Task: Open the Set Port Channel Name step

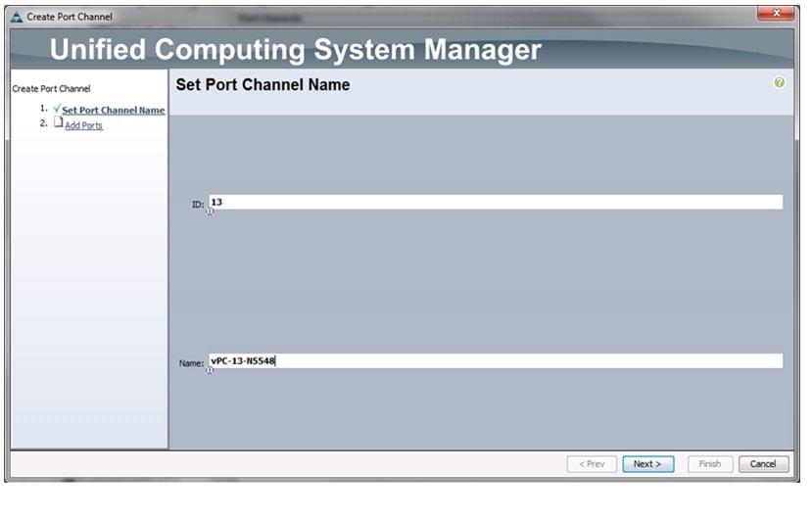Action: click(113, 111)
